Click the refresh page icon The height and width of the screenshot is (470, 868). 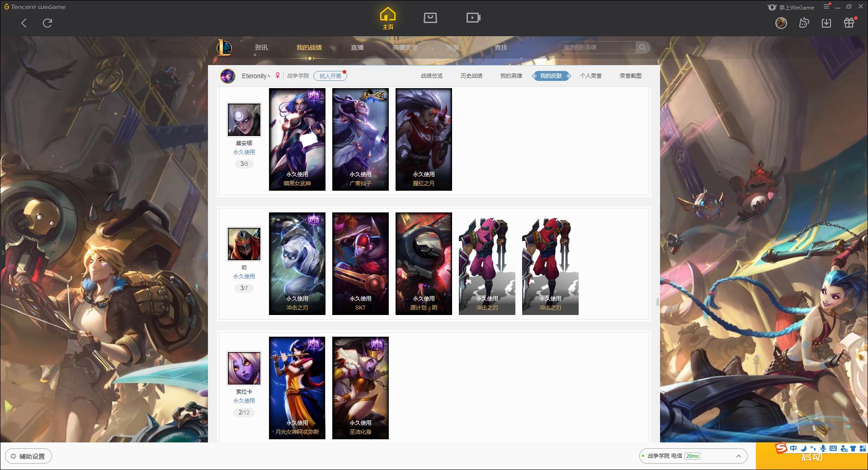[x=47, y=23]
